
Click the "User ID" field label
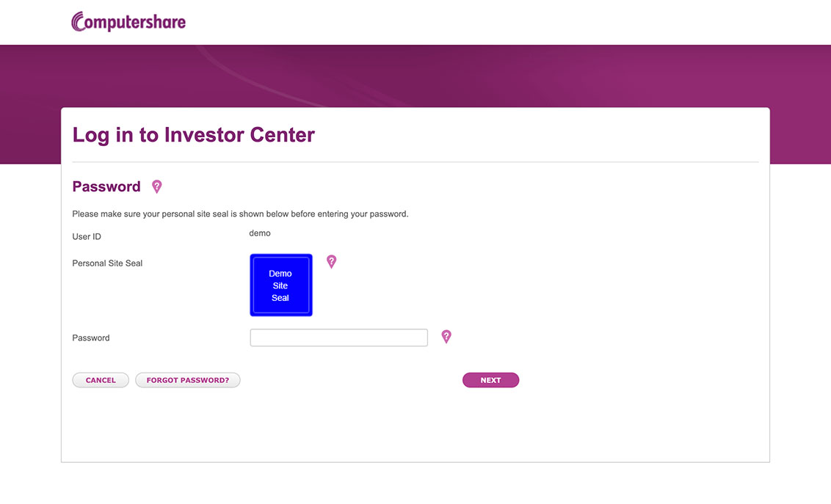click(87, 237)
